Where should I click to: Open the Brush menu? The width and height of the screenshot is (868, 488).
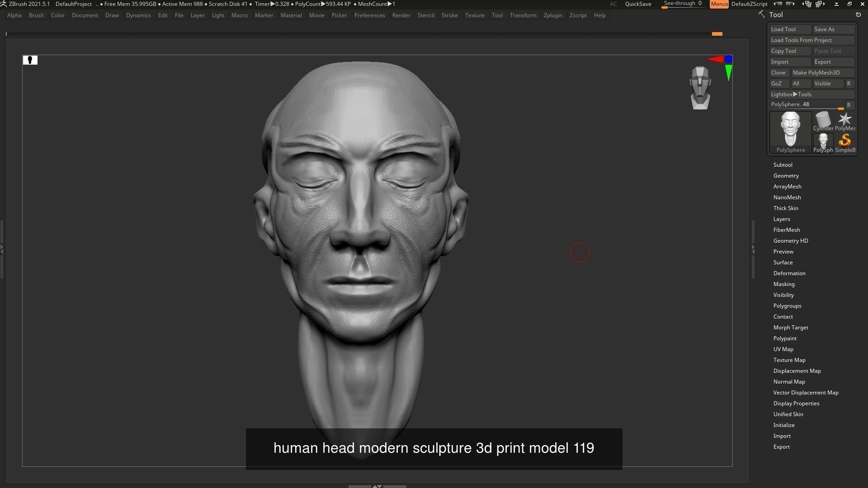36,15
